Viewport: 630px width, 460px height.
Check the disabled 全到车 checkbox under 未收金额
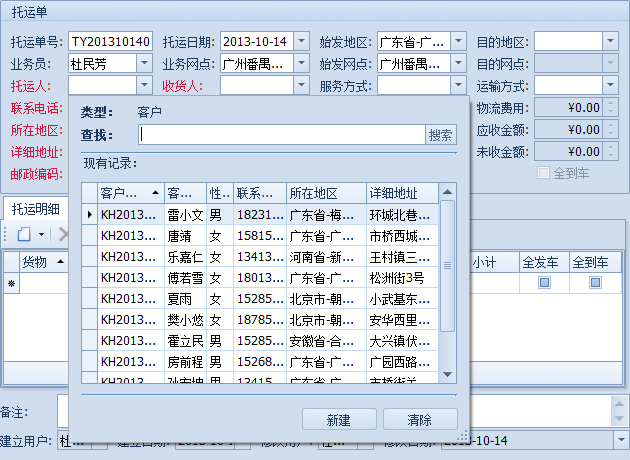545,173
